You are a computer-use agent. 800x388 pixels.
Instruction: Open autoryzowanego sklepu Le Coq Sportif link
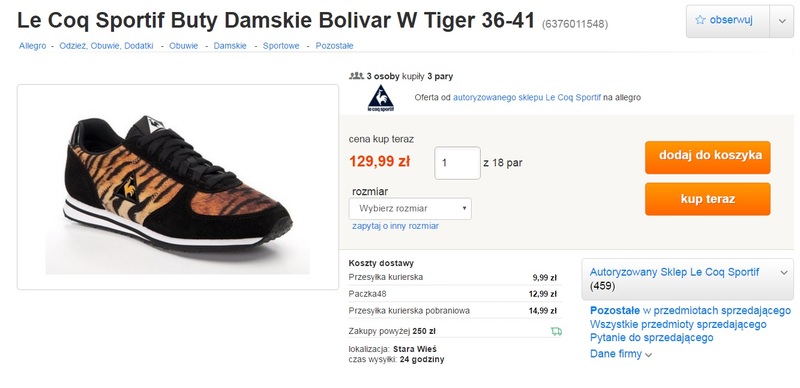tap(527, 97)
